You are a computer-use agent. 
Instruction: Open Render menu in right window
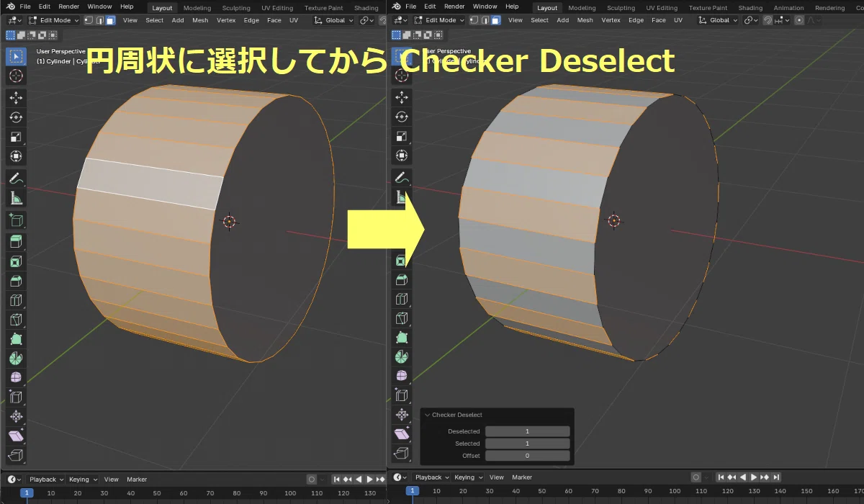click(x=454, y=6)
